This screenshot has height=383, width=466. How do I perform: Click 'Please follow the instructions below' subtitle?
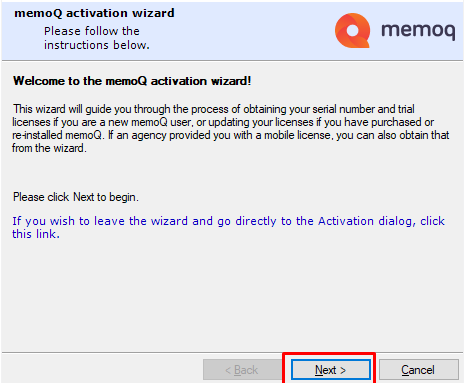point(97,38)
